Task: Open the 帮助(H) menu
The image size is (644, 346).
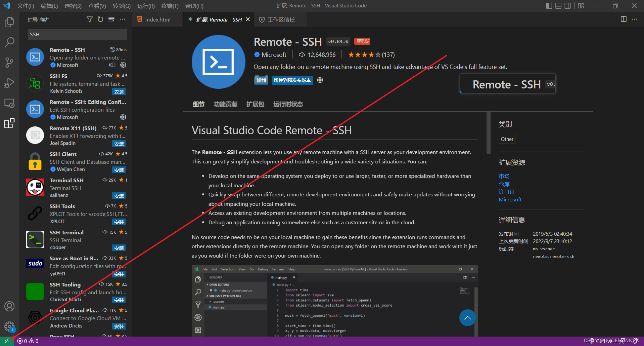Action: tap(194, 6)
